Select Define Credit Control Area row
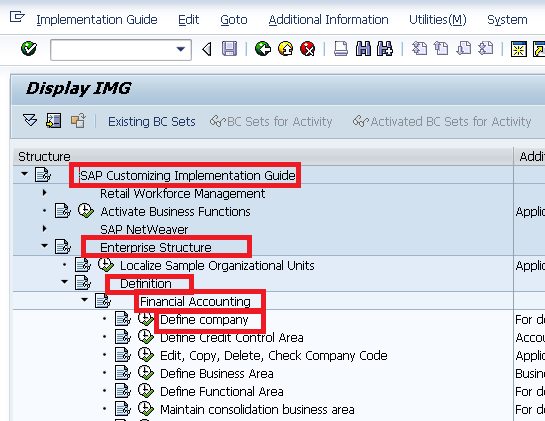 pos(231,338)
